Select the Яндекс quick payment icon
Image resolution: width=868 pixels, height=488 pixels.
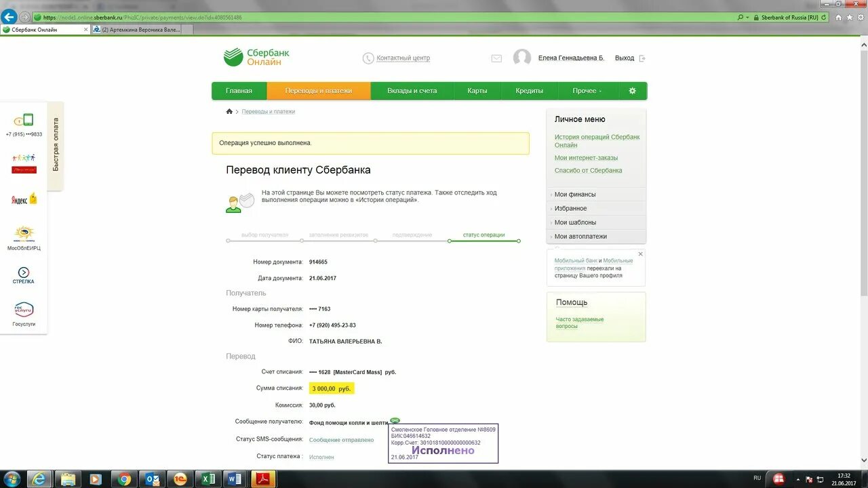click(24, 199)
